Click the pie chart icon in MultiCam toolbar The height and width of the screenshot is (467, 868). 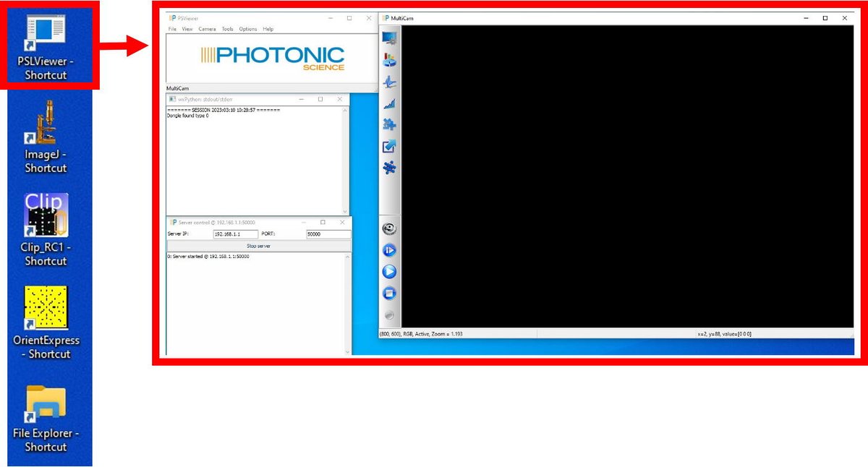(389, 59)
